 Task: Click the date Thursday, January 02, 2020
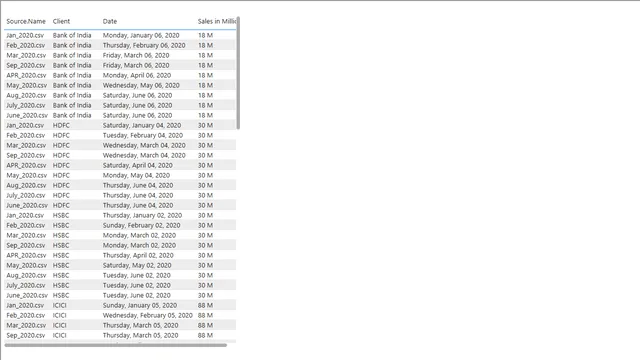coord(142,215)
